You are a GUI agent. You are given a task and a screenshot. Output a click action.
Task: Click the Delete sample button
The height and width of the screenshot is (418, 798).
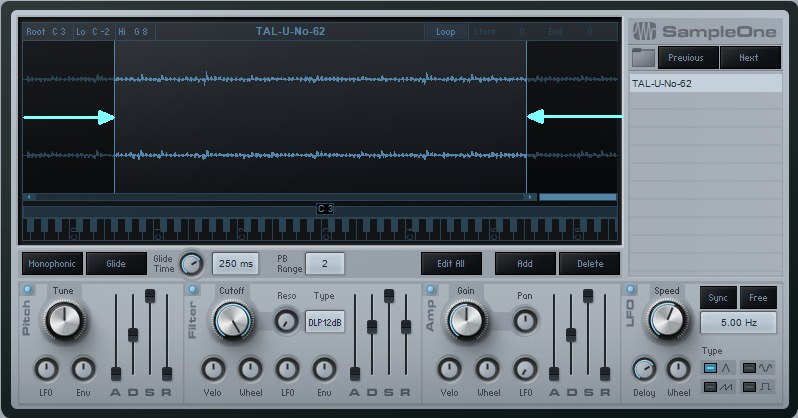pyautogui.click(x=590, y=264)
